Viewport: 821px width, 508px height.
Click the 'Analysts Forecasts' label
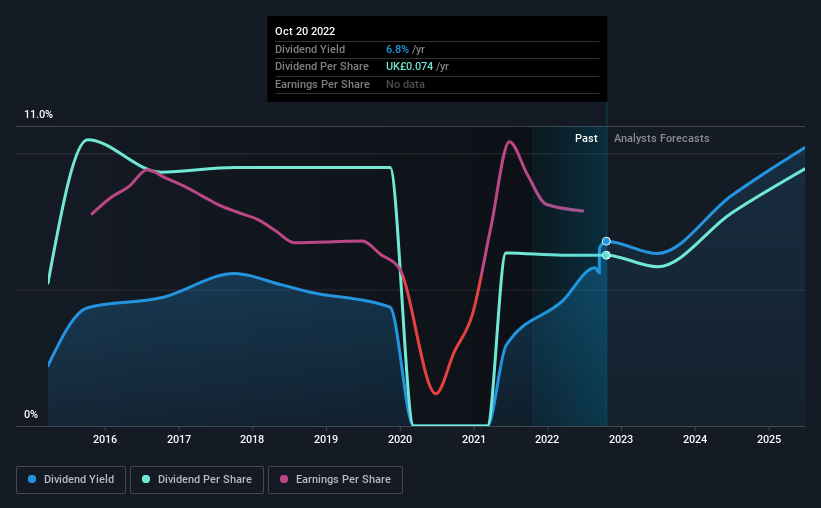coord(661,138)
